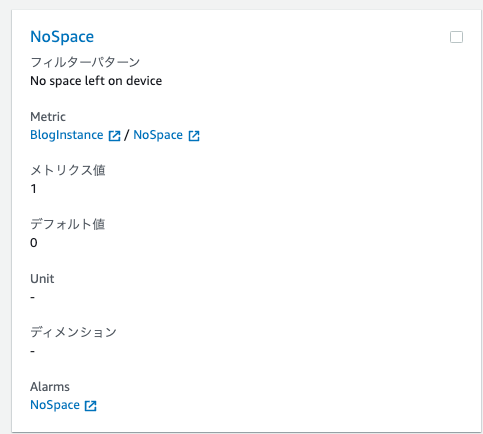
Task: Click the Alarms section label
Action: tap(50, 387)
